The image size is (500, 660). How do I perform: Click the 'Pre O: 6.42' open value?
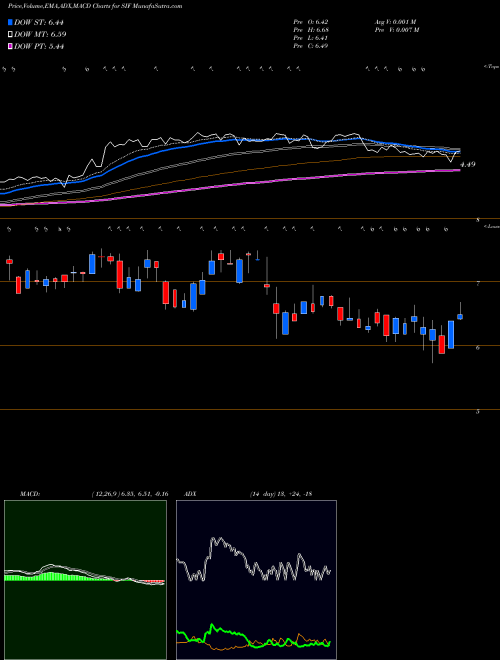311,22
